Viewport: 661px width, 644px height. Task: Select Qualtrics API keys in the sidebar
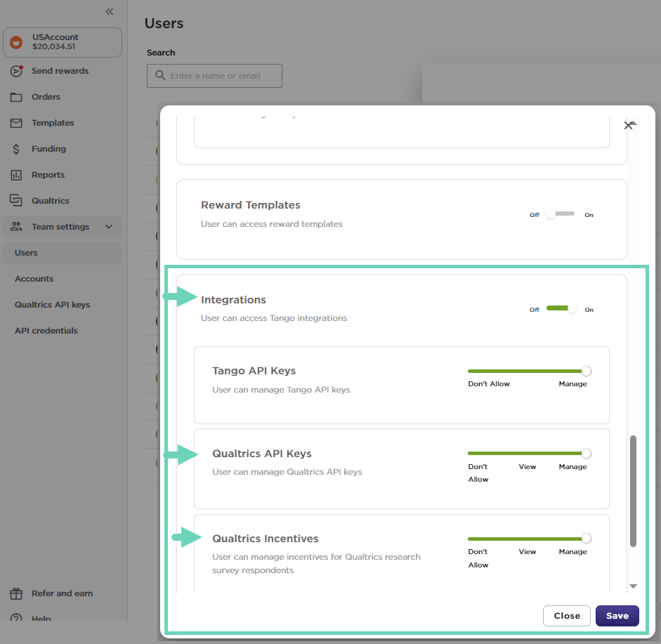[x=52, y=304]
